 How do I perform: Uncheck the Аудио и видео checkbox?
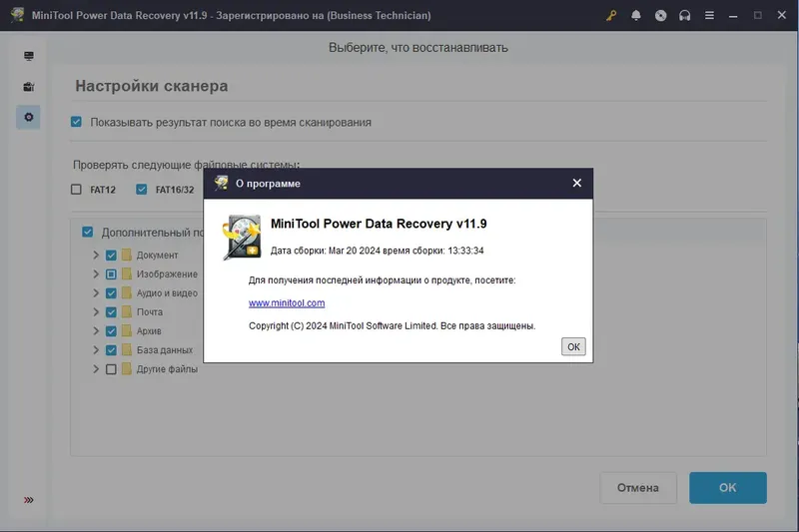(x=111, y=293)
